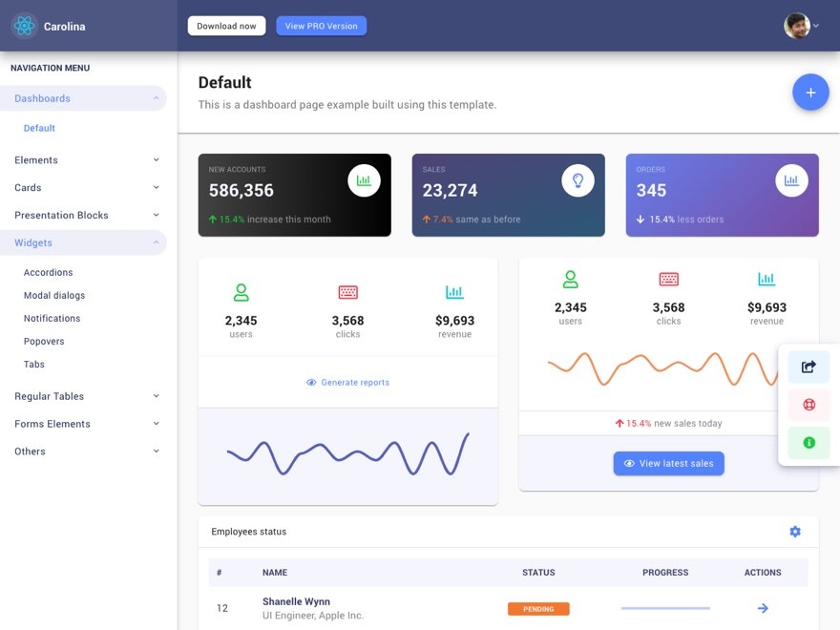This screenshot has height=630, width=840.
Task: Open the Employees status settings gear
Action: [x=795, y=532]
